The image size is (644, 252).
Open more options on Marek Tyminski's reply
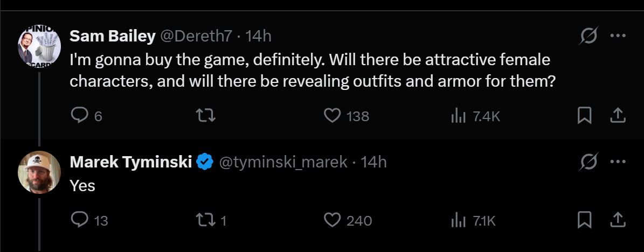point(618,162)
